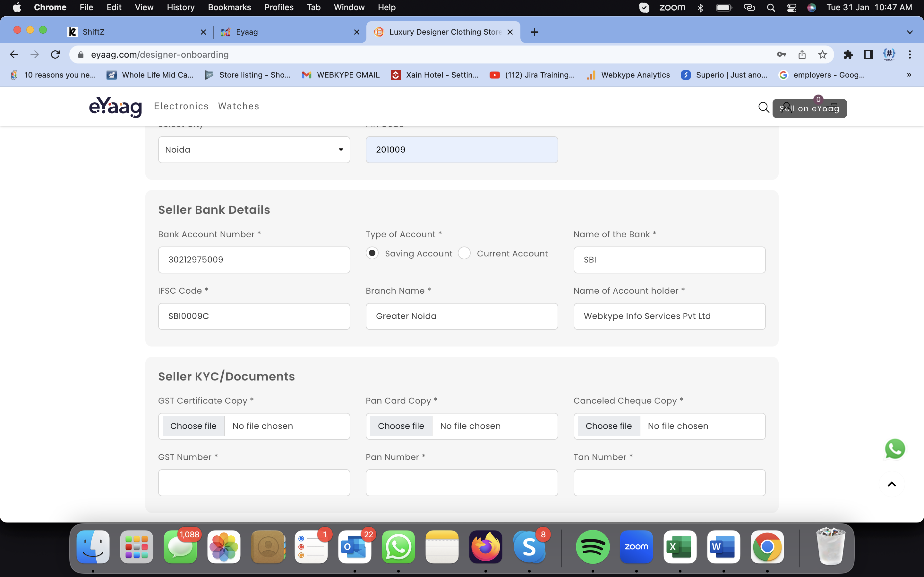
Task: Choose file for Canceled Cheque Copy
Action: click(x=608, y=426)
